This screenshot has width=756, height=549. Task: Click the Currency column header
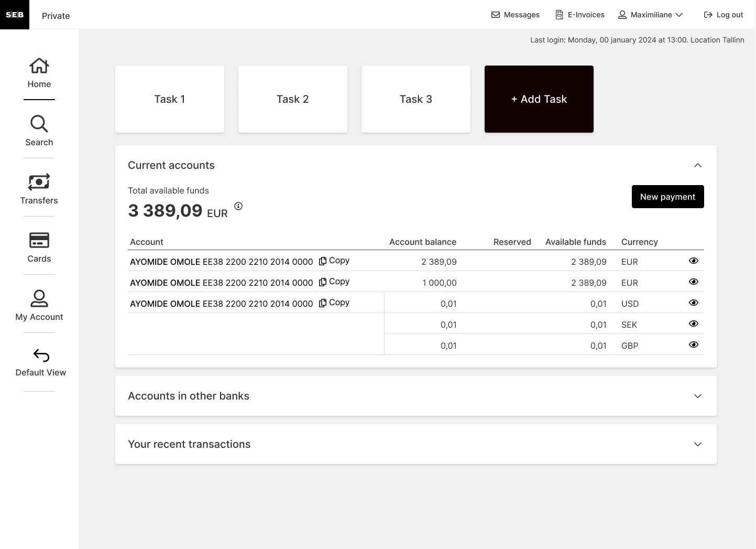pos(640,242)
